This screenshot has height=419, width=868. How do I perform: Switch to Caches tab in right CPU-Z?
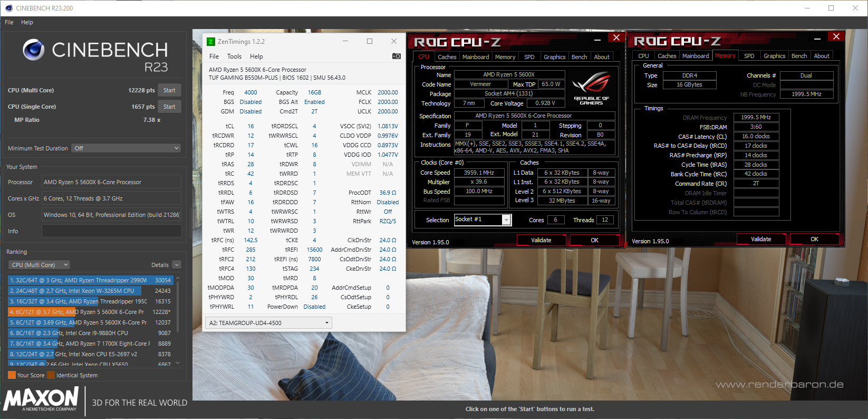point(667,56)
